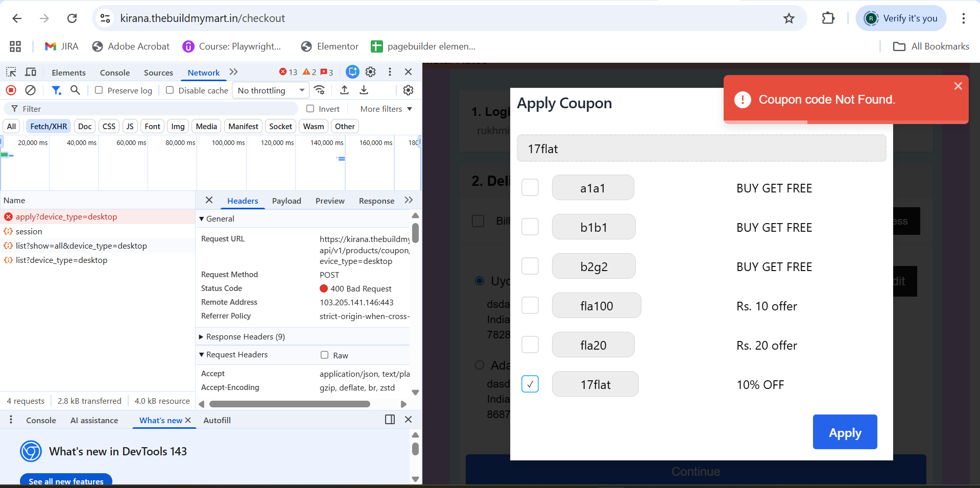Click the fla20 coupon code chip
The height and width of the screenshot is (488, 980).
[593, 345]
